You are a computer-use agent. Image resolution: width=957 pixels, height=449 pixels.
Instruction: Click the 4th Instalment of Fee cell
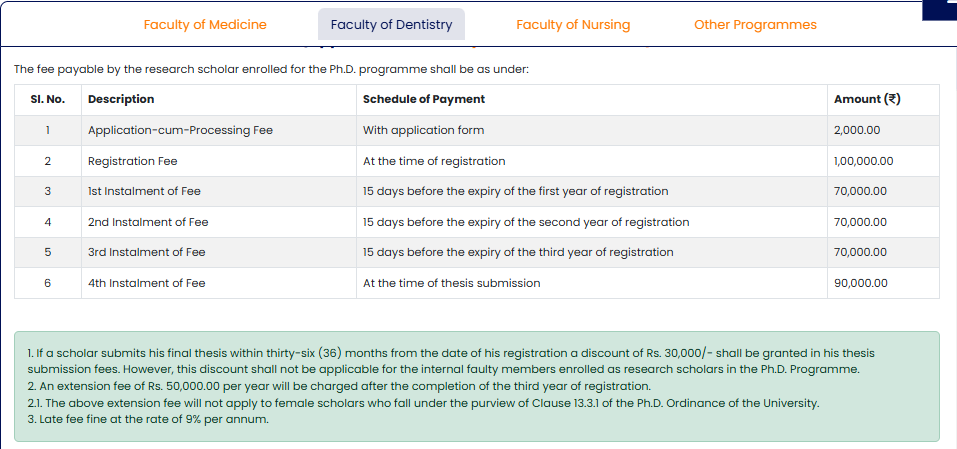[x=147, y=283]
